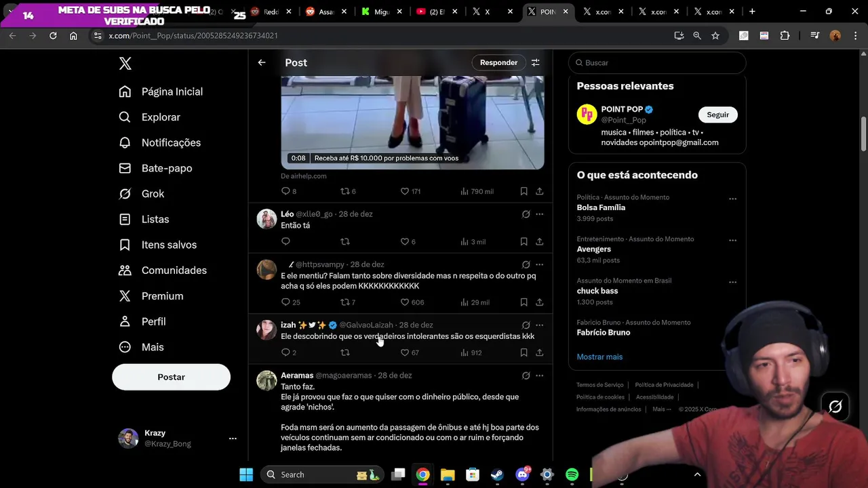Like @httpsvampy reply with 606 likes
This screenshot has width=868, height=488.
click(412, 302)
